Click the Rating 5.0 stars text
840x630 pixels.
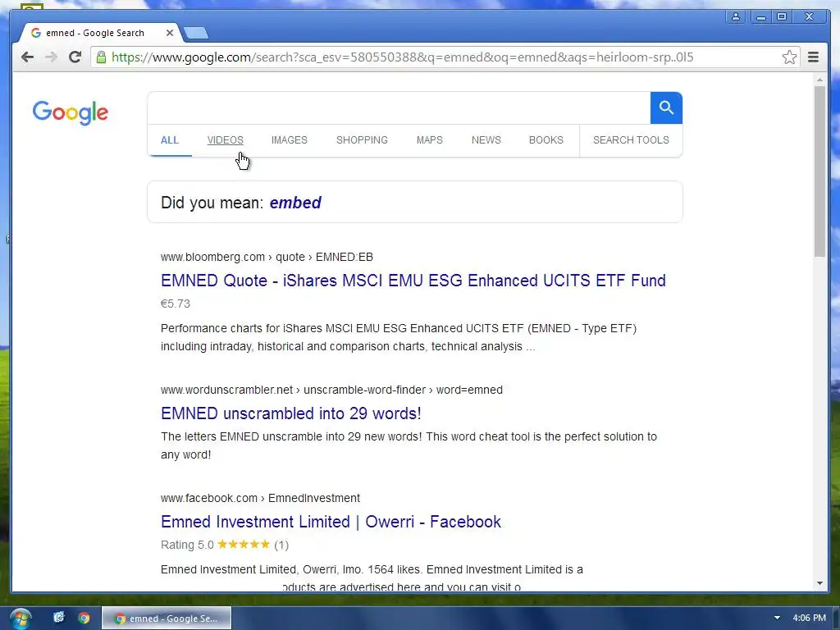click(225, 545)
